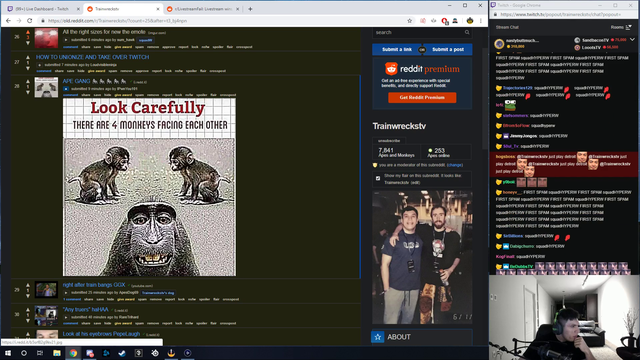640x360 pixels.
Task: Click Chrome icon in the taskbar
Action: [73, 353]
